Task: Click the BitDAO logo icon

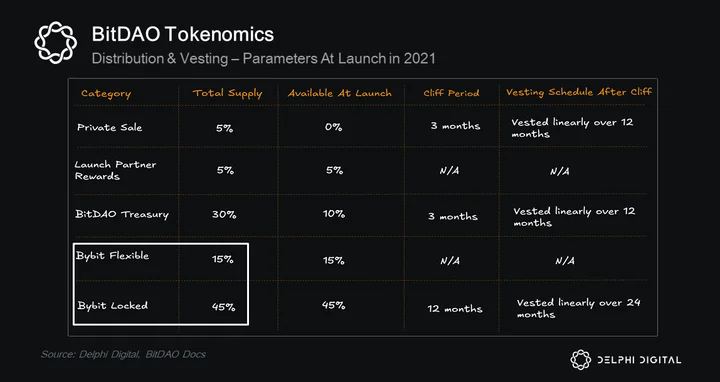Action: [56, 42]
